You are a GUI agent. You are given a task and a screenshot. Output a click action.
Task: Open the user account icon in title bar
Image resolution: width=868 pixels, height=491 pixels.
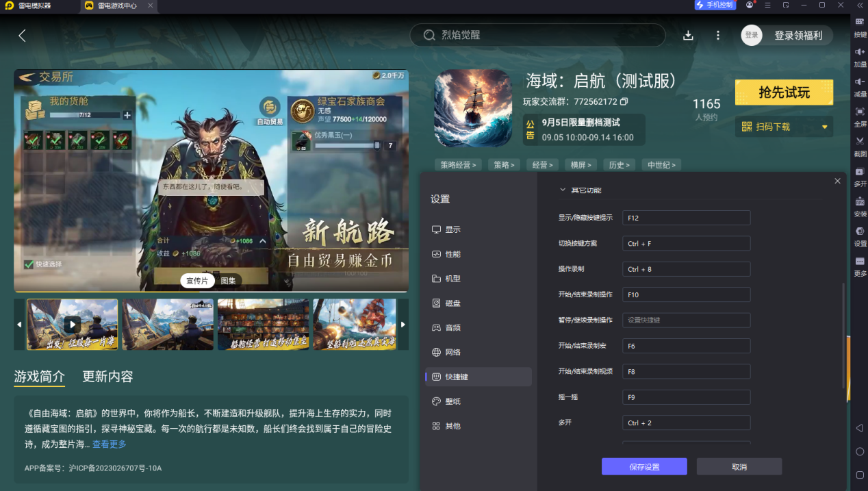tap(750, 5)
